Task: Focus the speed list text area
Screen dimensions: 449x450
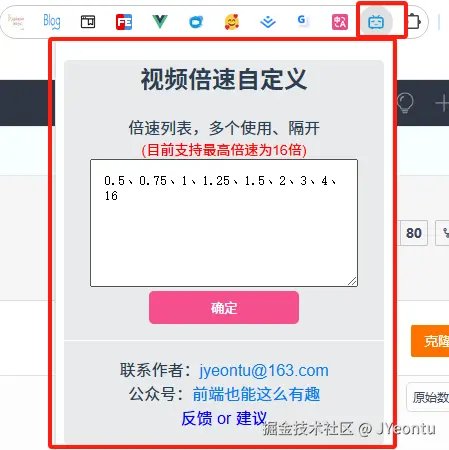Action: [x=224, y=223]
